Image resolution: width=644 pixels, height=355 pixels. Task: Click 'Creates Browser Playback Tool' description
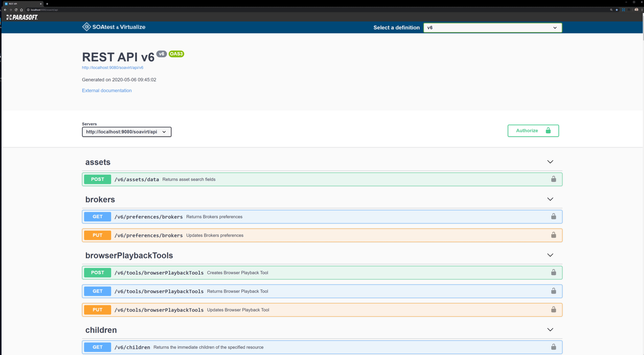pos(237,273)
